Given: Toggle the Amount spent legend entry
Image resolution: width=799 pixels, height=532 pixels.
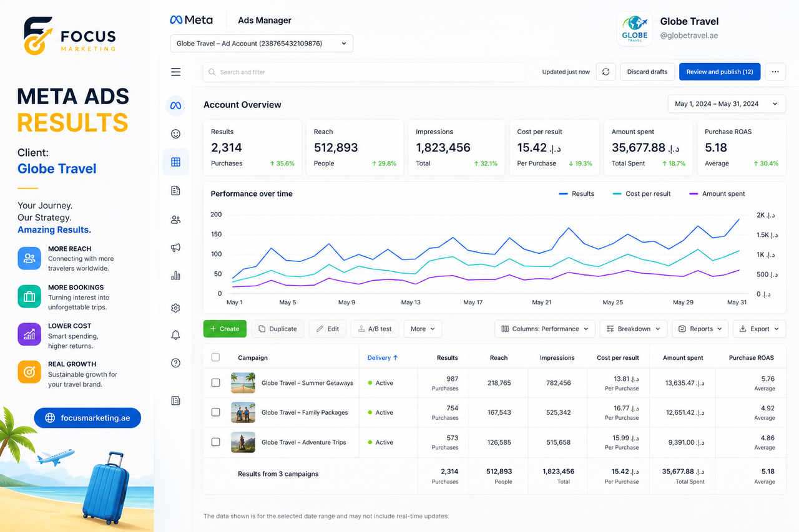Looking at the screenshot, I should 717,194.
